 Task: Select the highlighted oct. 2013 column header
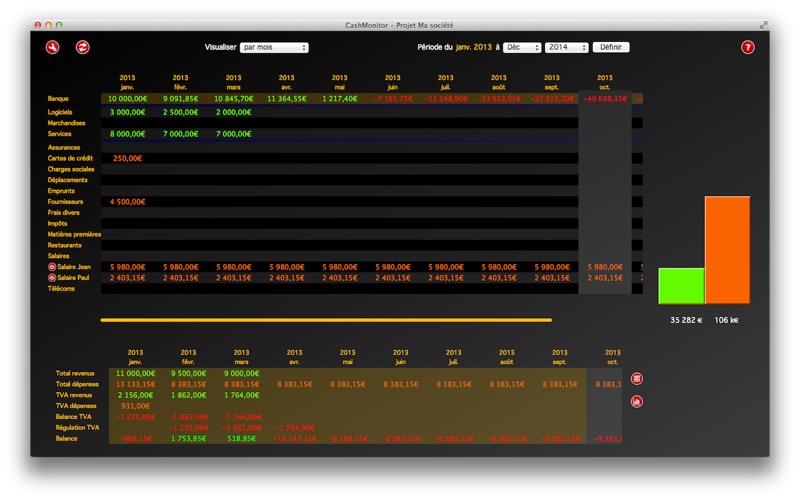(605, 82)
